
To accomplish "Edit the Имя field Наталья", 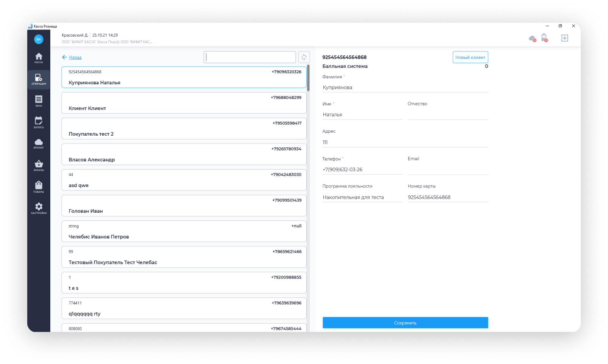I will pyautogui.click(x=363, y=115).
